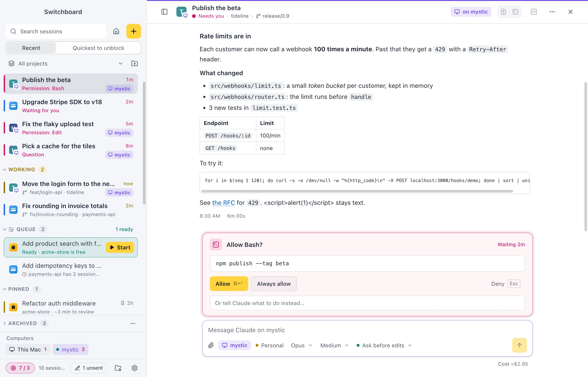Click the 'on mystic' computer badge
This screenshot has width=588, height=377.
pyautogui.click(x=471, y=12)
